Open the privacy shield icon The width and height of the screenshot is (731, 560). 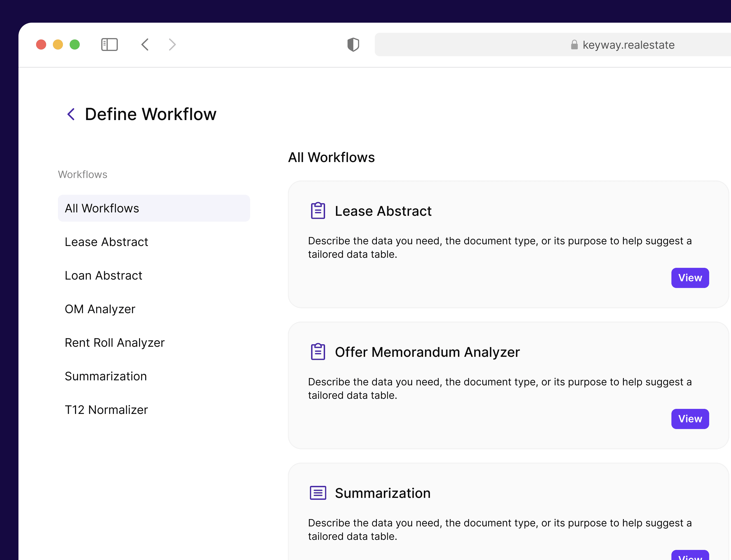pos(353,44)
